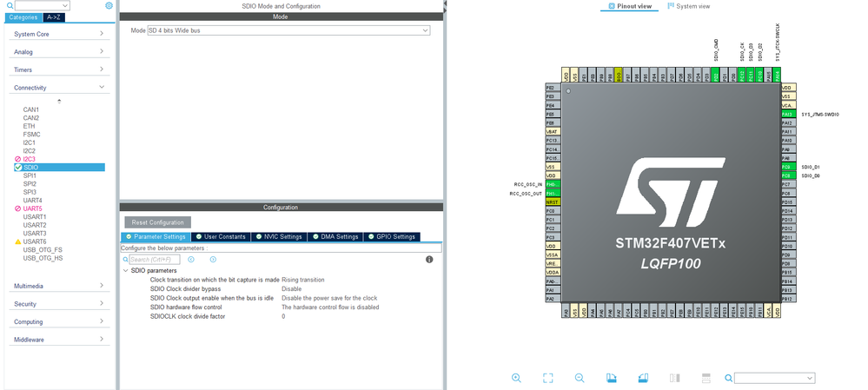Click the vertical split layout icon

674,378
